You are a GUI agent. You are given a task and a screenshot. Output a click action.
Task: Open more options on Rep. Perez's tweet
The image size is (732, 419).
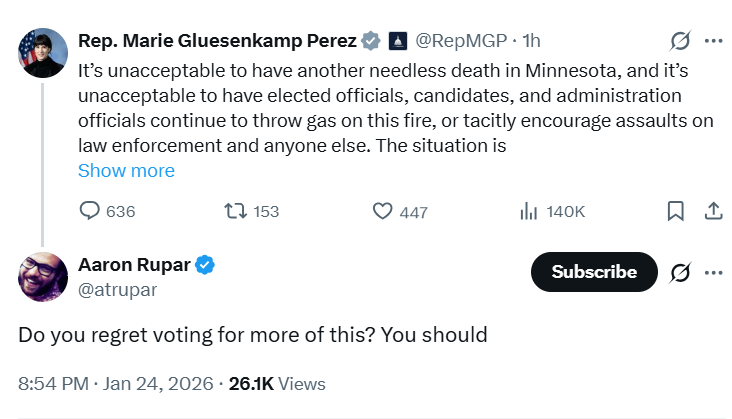coord(713,41)
